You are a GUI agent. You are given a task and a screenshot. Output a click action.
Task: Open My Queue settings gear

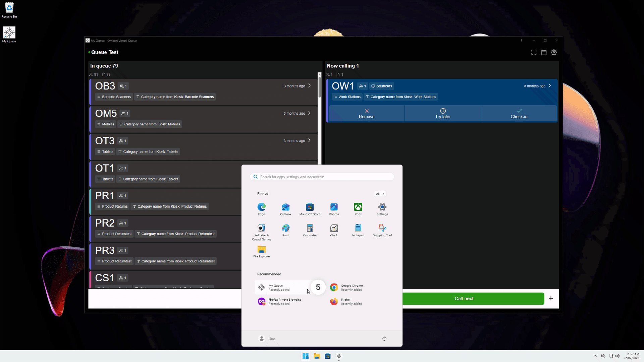click(554, 52)
